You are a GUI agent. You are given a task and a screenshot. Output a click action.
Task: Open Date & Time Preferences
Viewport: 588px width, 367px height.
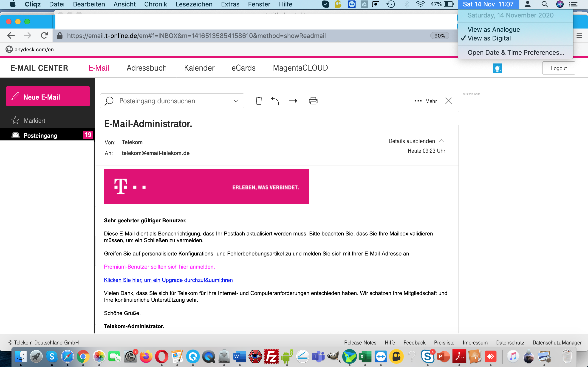(x=515, y=52)
